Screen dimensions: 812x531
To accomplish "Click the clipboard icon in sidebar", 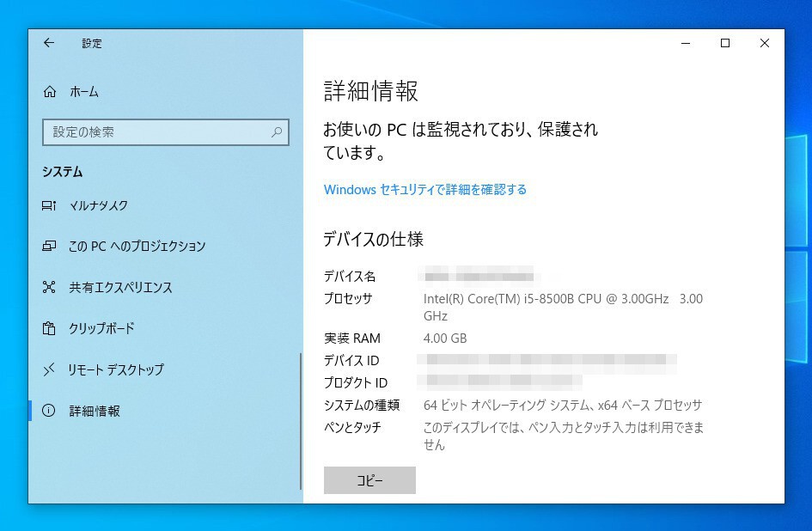I will point(49,328).
